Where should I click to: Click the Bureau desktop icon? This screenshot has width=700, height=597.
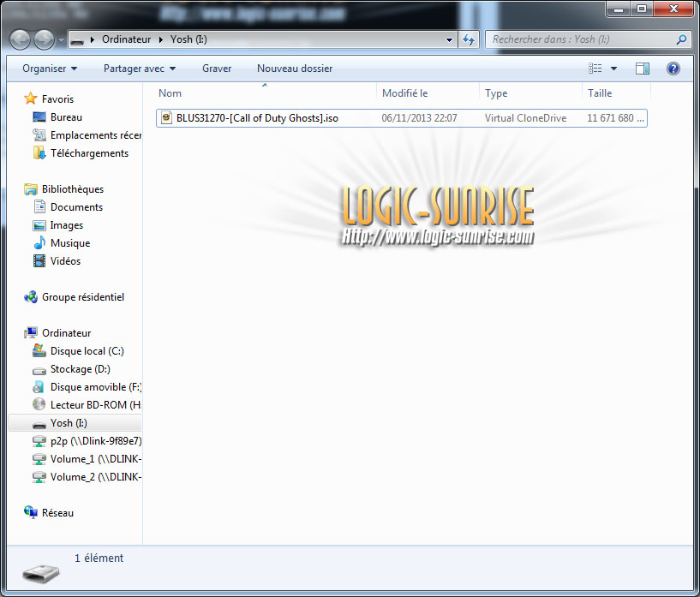point(39,116)
